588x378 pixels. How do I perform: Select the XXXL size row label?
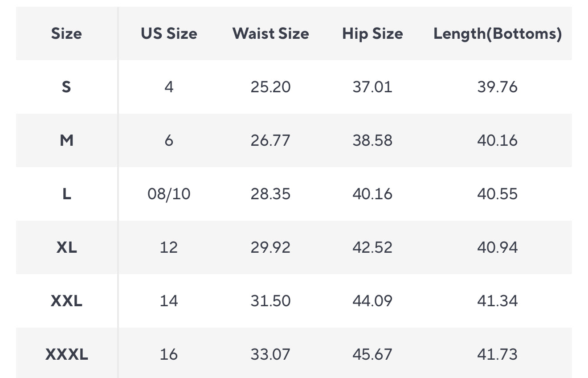click(66, 354)
